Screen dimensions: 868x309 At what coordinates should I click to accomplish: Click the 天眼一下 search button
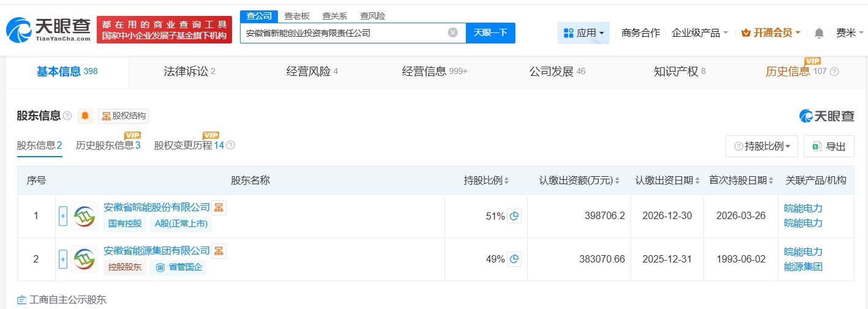pos(490,33)
